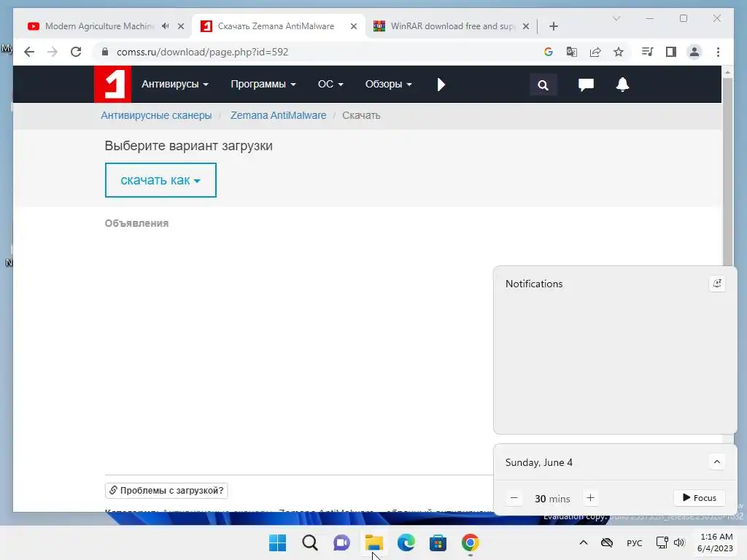The width and height of the screenshot is (747, 560).
Task: Focus the comss.ru address bar
Action: pos(203,52)
